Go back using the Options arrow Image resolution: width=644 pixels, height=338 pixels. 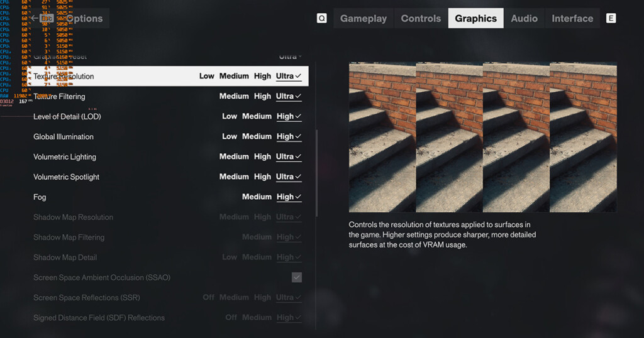pos(35,18)
